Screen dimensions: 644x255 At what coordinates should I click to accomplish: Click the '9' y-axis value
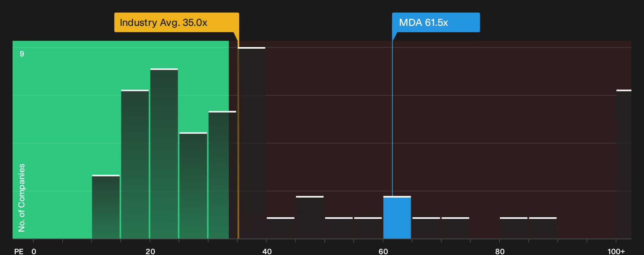[22, 54]
